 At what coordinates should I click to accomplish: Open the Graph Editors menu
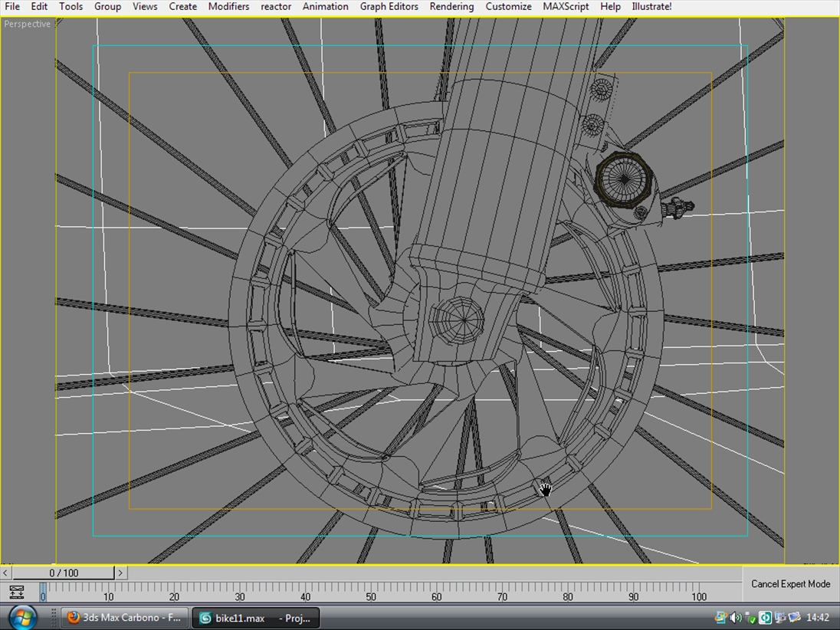tap(389, 6)
